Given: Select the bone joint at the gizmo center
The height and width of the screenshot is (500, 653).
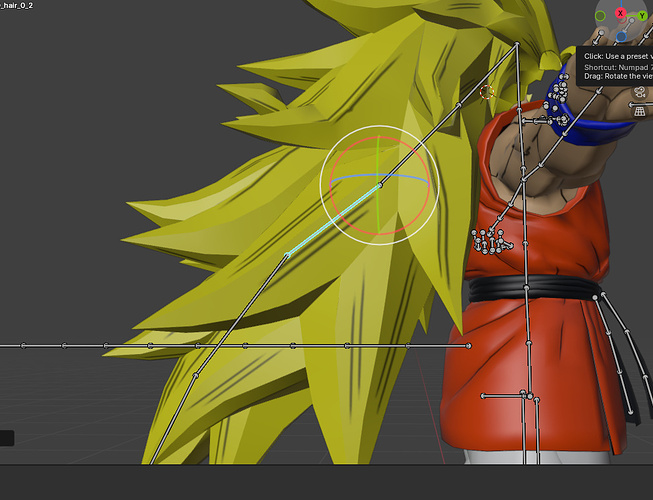Looking at the screenshot, I should point(380,185).
